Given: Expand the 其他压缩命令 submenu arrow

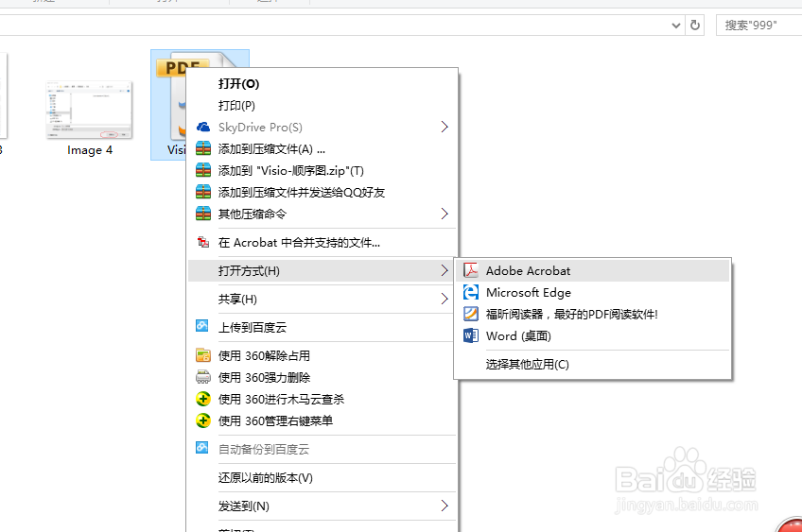Looking at the screenshot, I should tap(445, 214).
